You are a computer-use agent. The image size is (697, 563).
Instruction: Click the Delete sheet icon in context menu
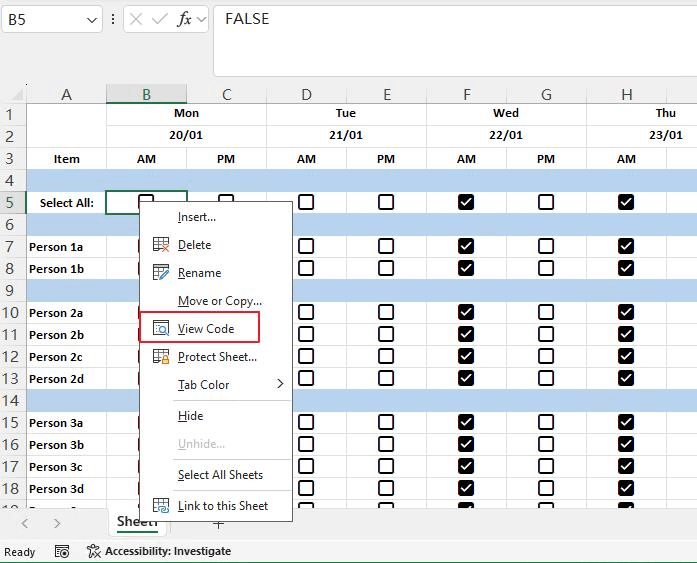(161, 244)
